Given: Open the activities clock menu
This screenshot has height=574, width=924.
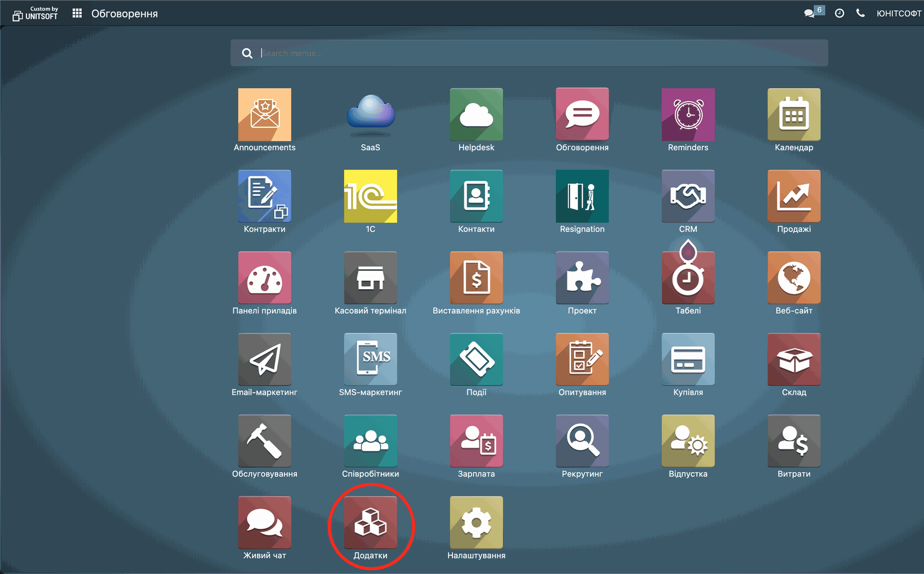Looking at the screenshot, I should coord(839,13).
